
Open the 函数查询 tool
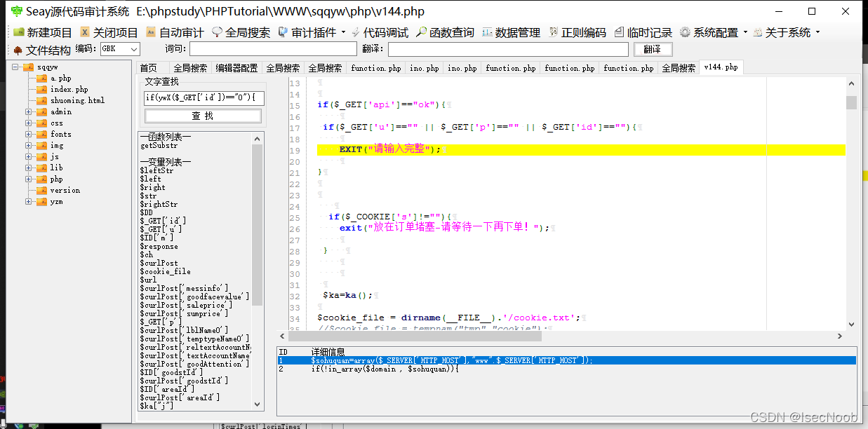pos(445,33)
